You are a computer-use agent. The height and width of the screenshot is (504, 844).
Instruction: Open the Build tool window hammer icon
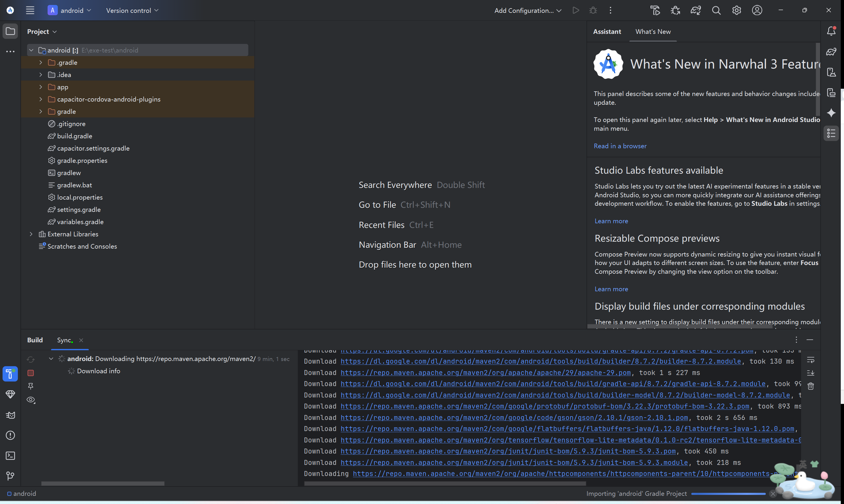pyautogui.click(x=10, y=374)
